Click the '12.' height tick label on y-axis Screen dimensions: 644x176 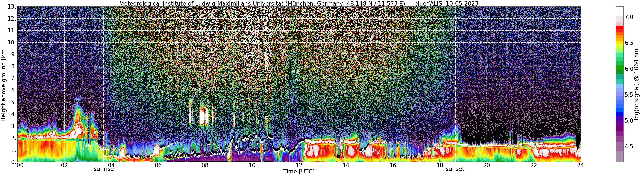coord(12,19)
